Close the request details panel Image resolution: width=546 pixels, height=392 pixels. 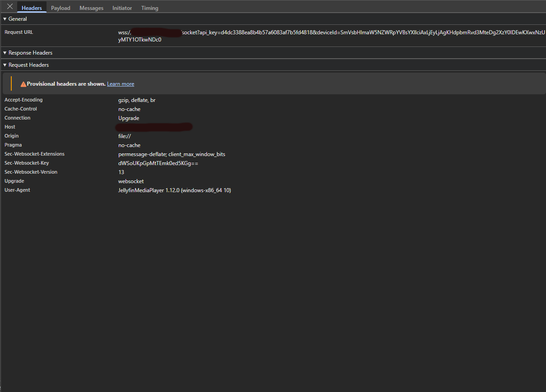(9, 7)
